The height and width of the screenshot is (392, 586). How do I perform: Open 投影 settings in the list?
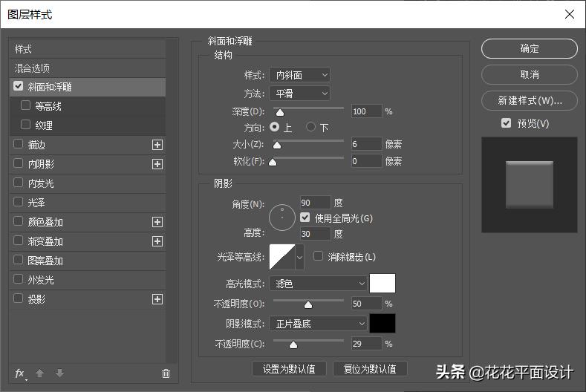point(36,299)
